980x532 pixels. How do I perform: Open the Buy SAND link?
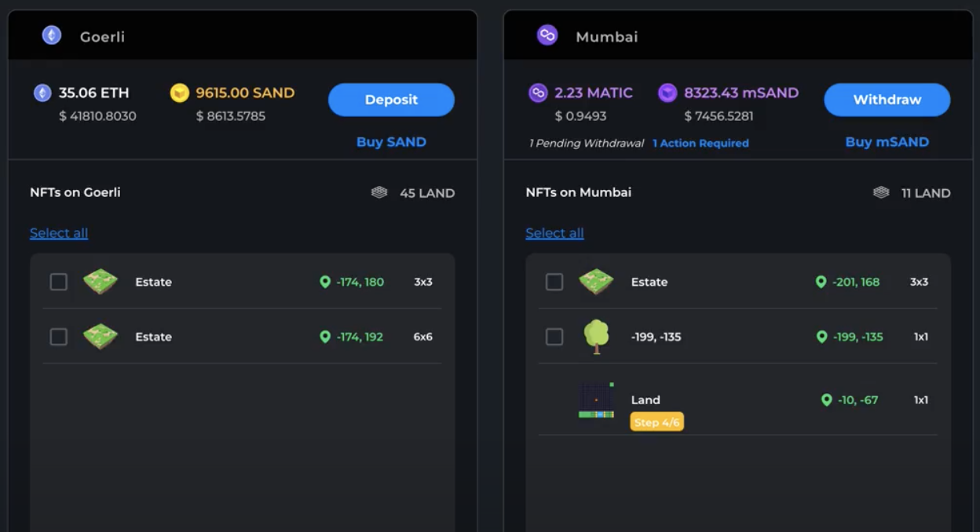click(x=391, y=142)
